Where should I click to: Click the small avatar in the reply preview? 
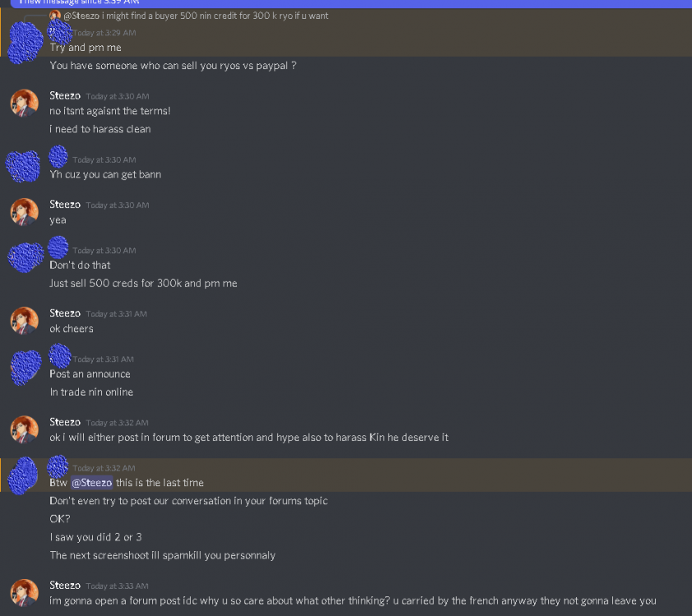(x=55, y=16)
